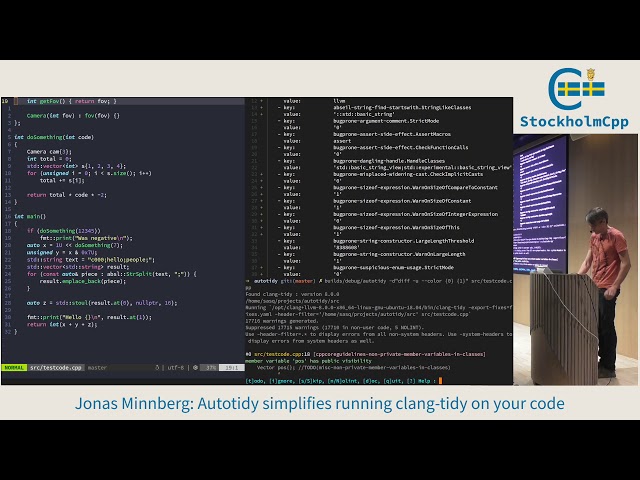The height and width of the screenshot is (480, 640).
Task: Click the WarnOnSizeOfIntegerExpression key
Action: tap(415, 214)
